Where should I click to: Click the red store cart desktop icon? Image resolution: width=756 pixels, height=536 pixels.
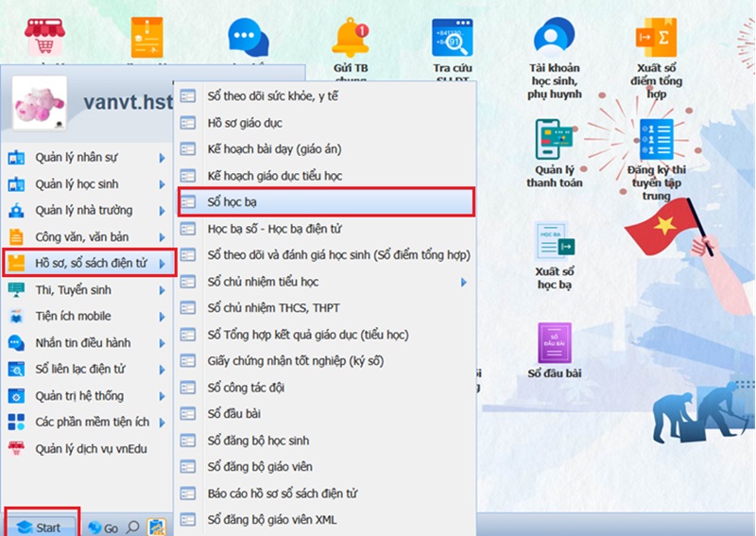[x=44, y=37]
